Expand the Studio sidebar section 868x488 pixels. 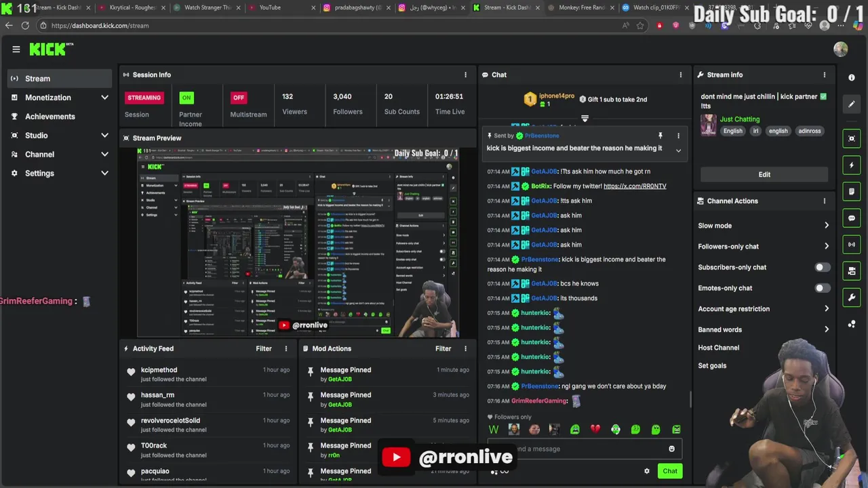point(104,136)
